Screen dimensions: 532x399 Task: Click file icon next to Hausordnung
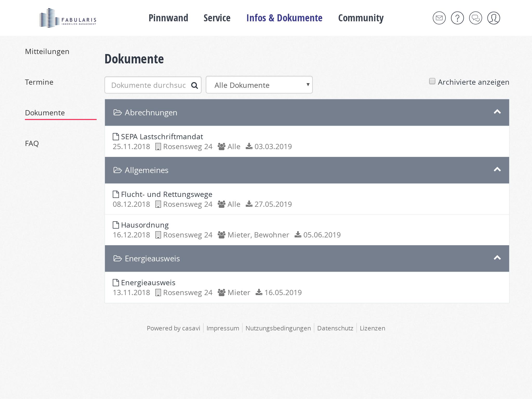[116, 225]
